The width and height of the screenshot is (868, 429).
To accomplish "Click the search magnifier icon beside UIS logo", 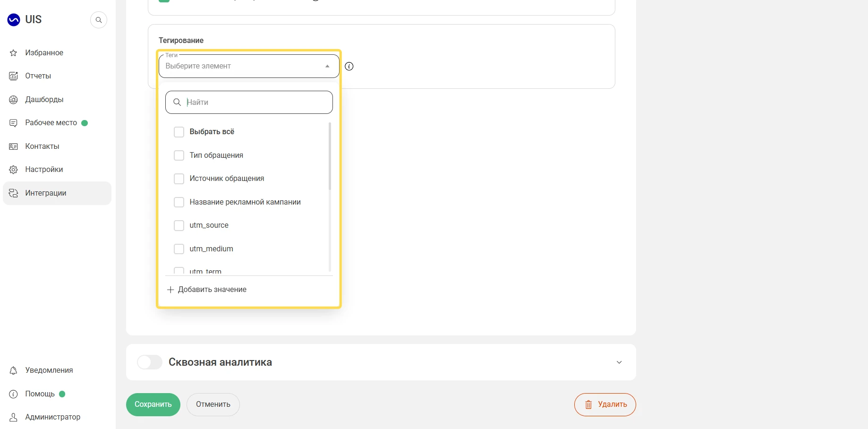I will 99,20.
